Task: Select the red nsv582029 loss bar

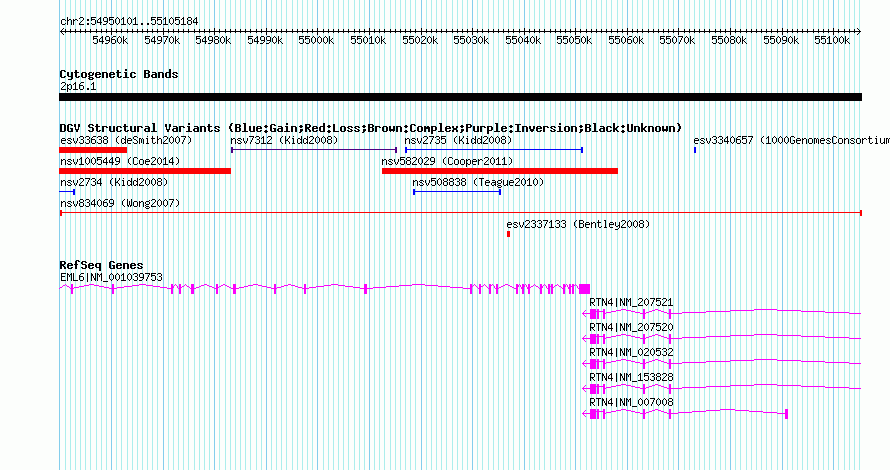Action: pyautogui.click(x=500, y=171)
